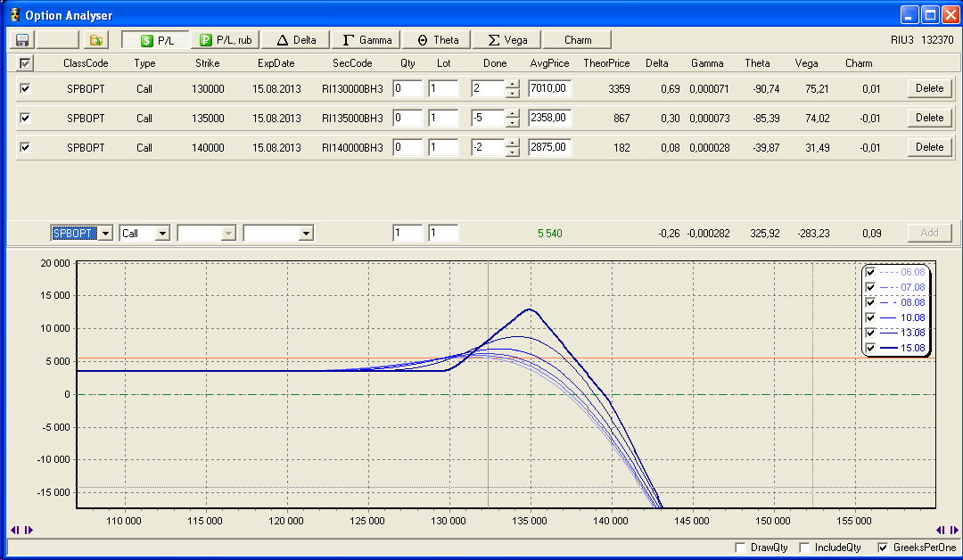963x560 pixels.
Task: Open the SPBOPT class code dropdown
Action: [x=105, y=234]
